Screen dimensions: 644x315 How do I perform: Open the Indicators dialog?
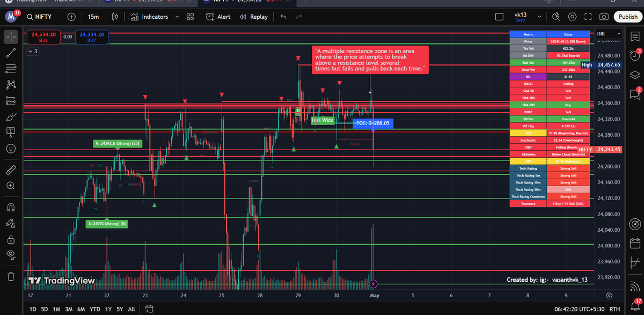click(150, 17)
